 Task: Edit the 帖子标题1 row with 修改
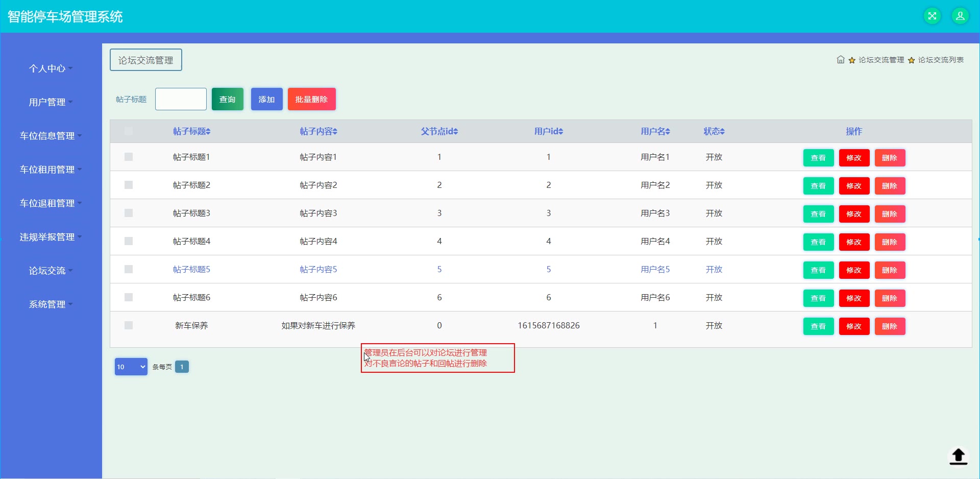(854, 158)
